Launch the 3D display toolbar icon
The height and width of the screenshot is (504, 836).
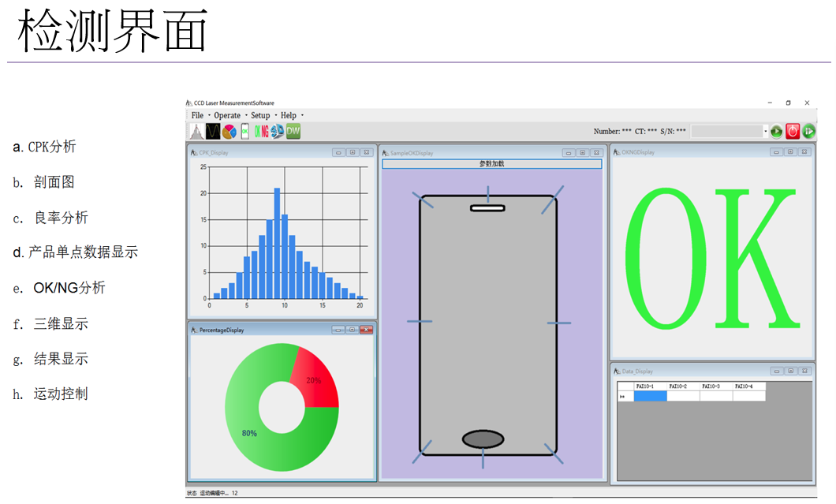[x=278, y=131]
